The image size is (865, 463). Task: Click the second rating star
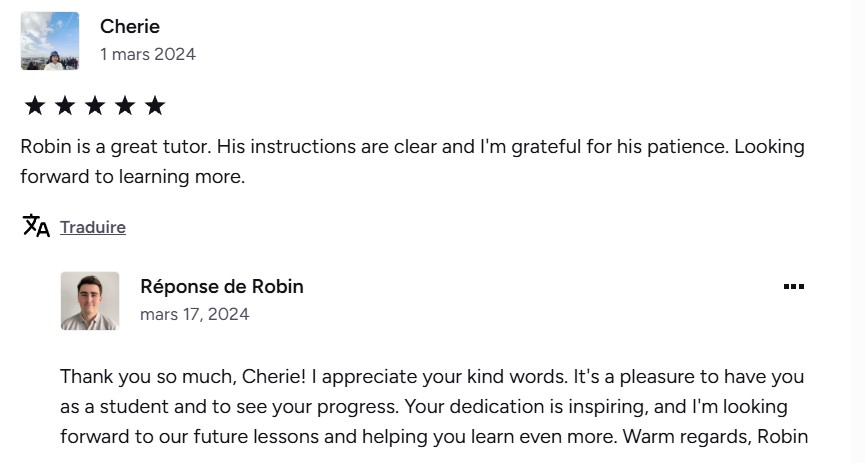click(x=65, y=105)
